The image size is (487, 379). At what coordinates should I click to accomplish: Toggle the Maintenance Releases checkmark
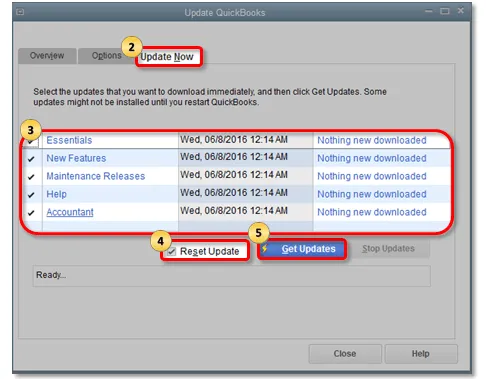pyautogui.click(x=31, y=177)
